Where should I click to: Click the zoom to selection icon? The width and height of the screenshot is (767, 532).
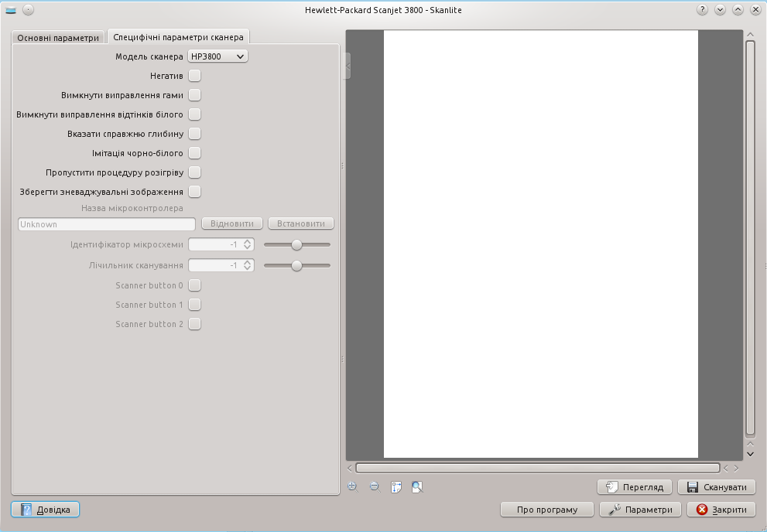[x=396, y=486]
